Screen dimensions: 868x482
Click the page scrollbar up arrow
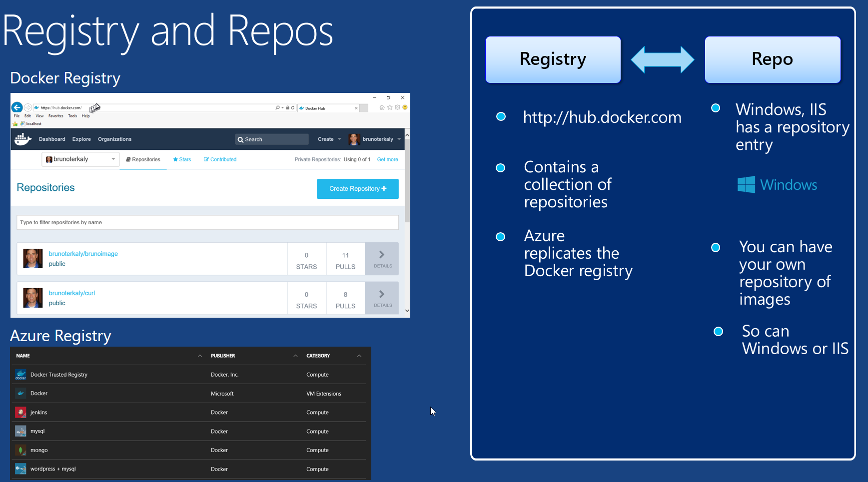pos(407,135)
